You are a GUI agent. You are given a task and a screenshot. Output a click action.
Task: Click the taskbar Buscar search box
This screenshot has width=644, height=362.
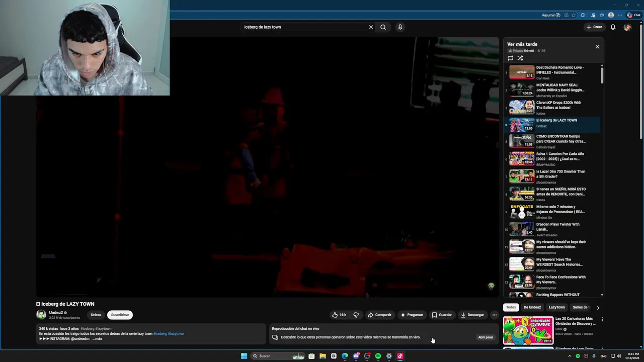coord(278,356)
